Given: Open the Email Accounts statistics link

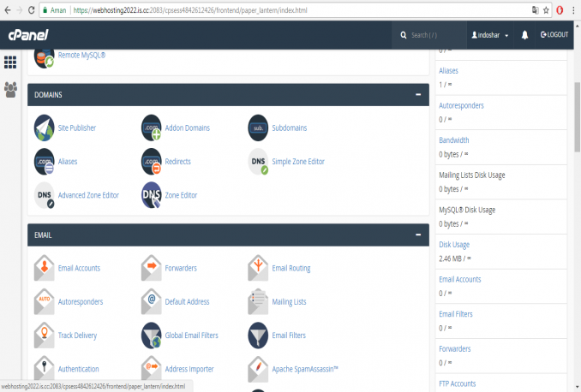Looking at the screenshot, I should point(460,280).
